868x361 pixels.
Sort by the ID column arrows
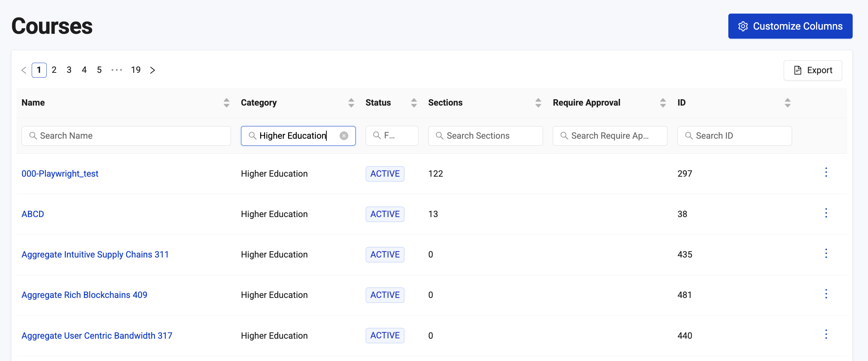pyautogui.click(x=788, y=103)
